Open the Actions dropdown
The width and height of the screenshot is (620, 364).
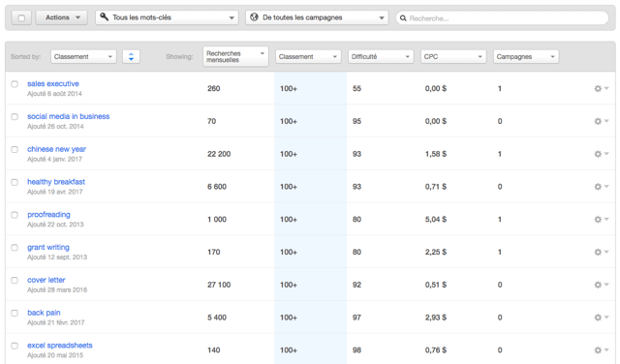tap(62, 17)
